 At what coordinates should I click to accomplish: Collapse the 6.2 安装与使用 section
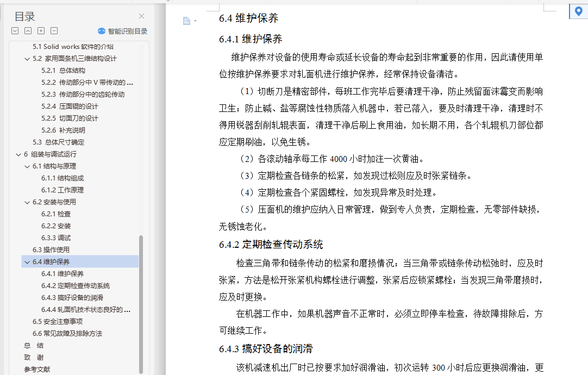click(x=27, y=203)
